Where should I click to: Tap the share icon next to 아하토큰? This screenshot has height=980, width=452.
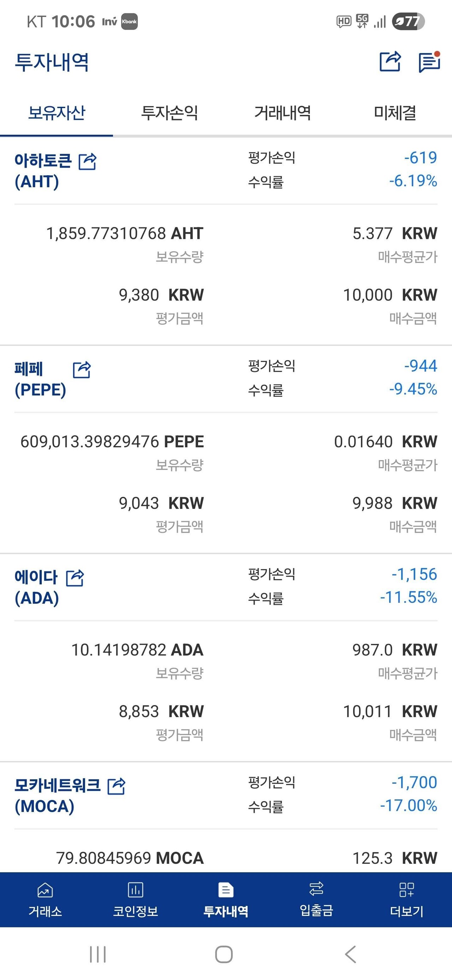point(88,161)
